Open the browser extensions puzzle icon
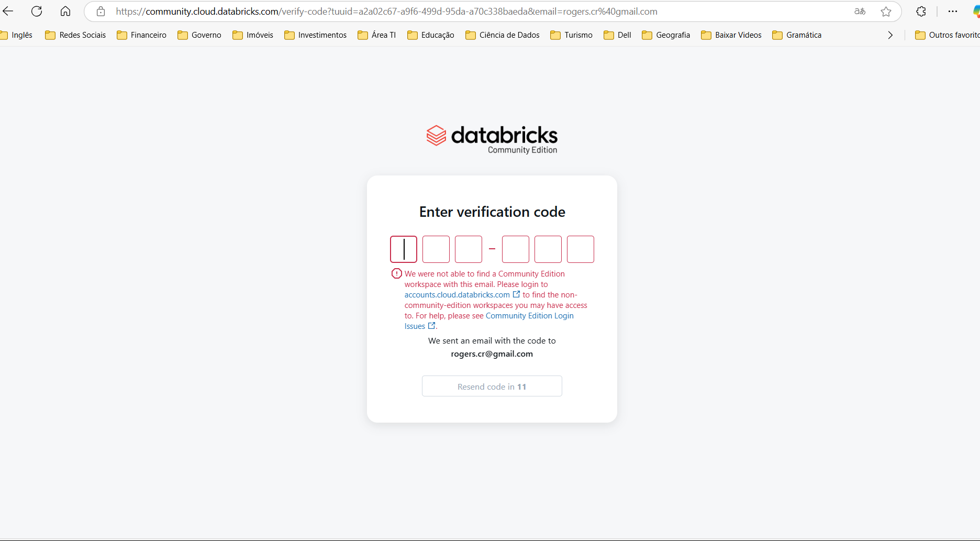This screenshot has height=541, width=980. pos(921,12)
